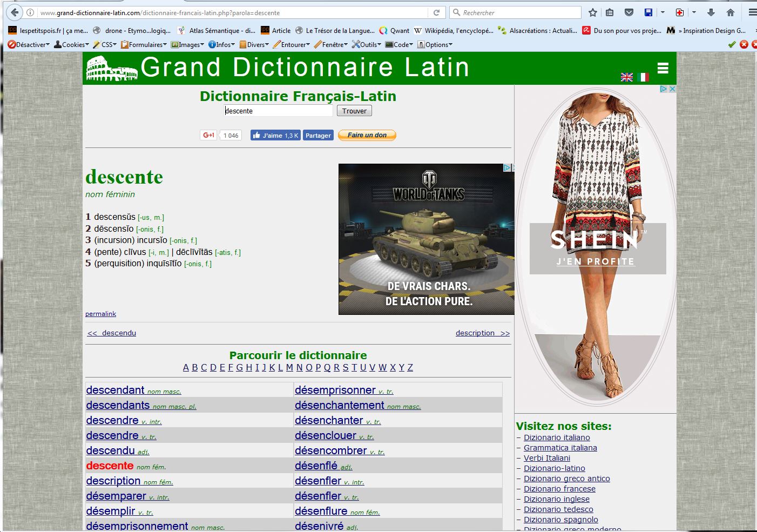Click the Faire un don button
The width and height of the screenshot is (757, 532).
[x=367, y=136]
